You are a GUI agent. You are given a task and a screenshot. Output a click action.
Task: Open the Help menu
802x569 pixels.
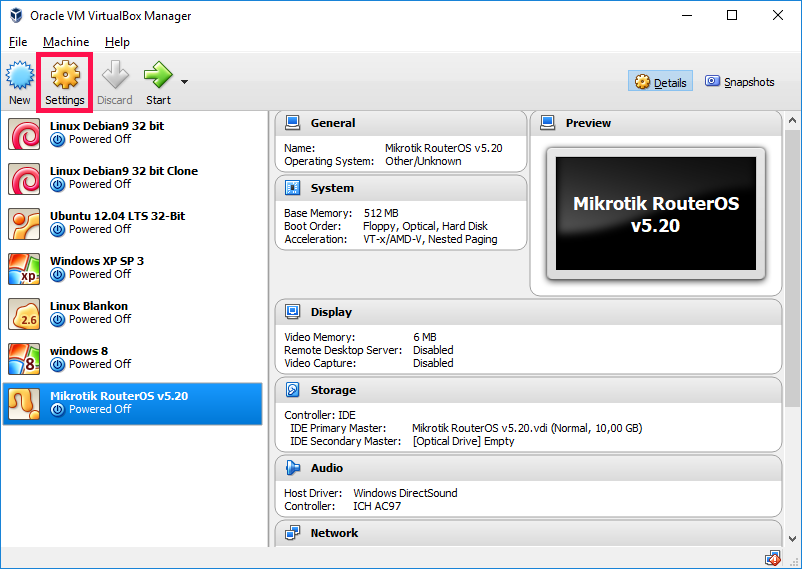click(x=117, y=42)
